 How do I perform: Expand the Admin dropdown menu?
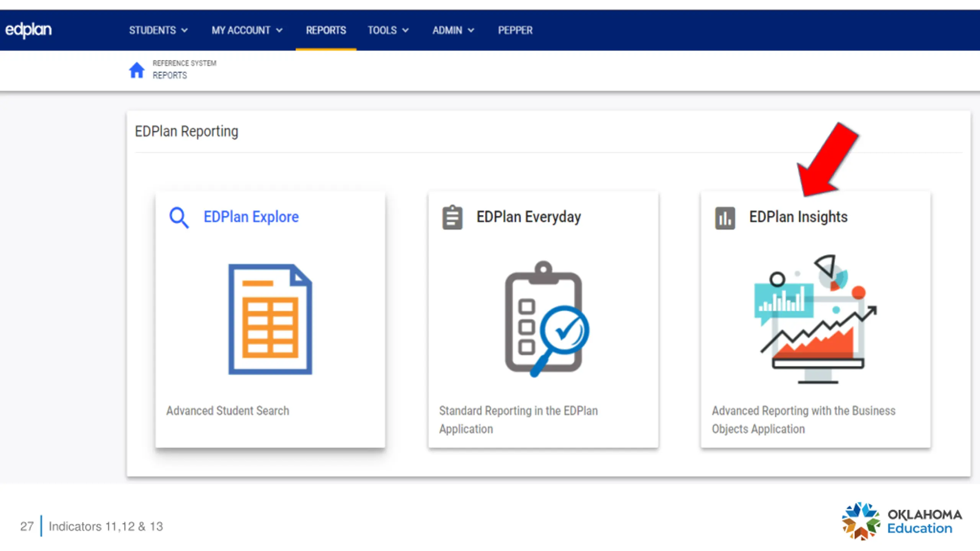coord(453,30)
